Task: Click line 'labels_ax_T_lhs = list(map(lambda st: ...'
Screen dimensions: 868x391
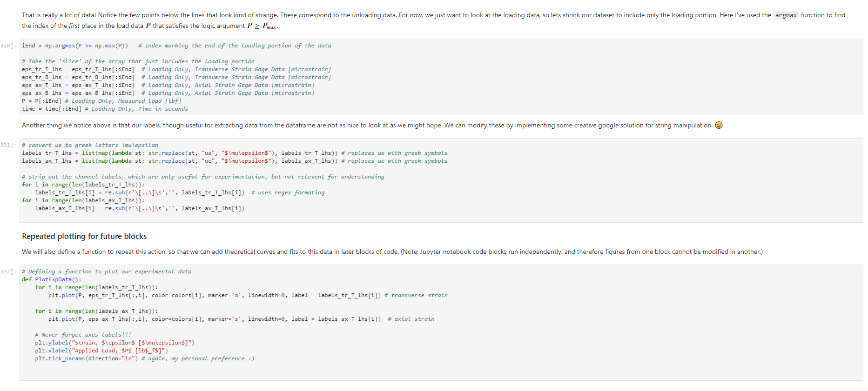Action: coord(235,161)
